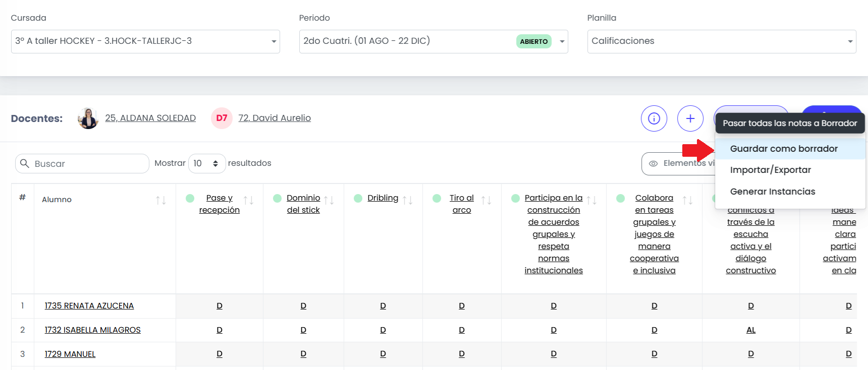Choose Generar Instancias from the menu

(x=790, y=192)
